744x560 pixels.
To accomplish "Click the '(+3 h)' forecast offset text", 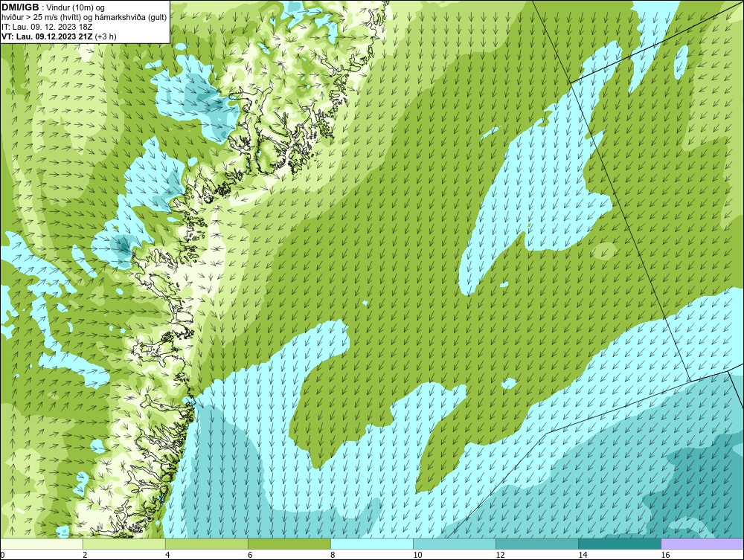I will point(106,36).
